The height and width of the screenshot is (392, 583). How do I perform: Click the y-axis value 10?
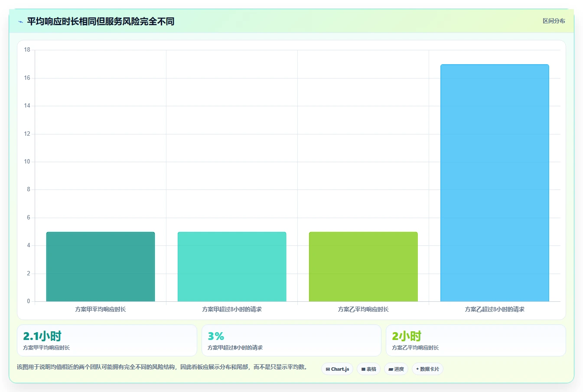tap(27, 162)
